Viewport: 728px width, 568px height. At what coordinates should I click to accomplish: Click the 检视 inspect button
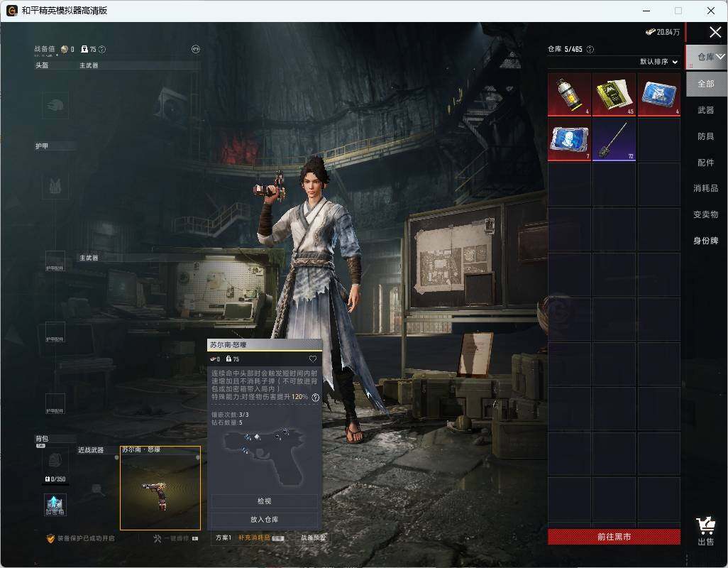click(x=264, y=501)
